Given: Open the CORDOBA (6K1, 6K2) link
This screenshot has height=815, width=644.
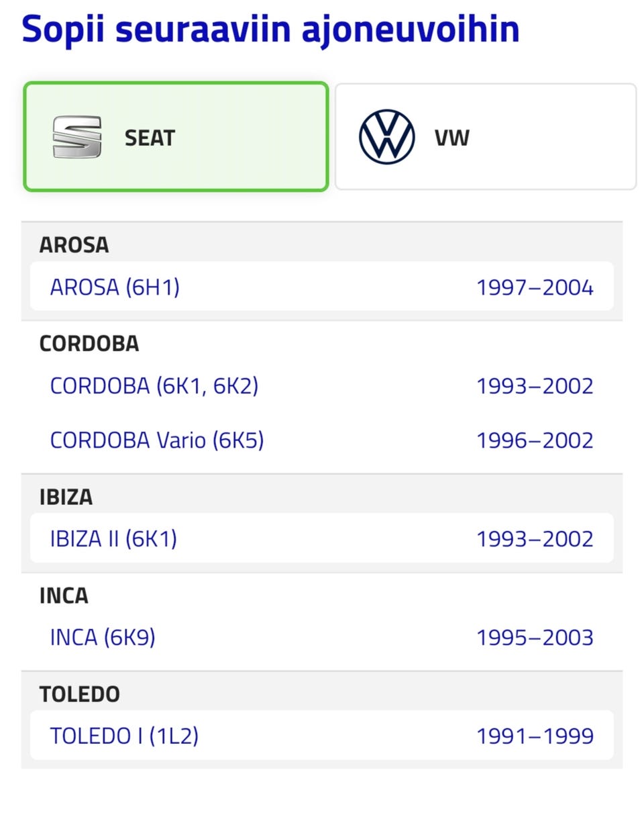Looking at the screenshot, I should point(154,386).
